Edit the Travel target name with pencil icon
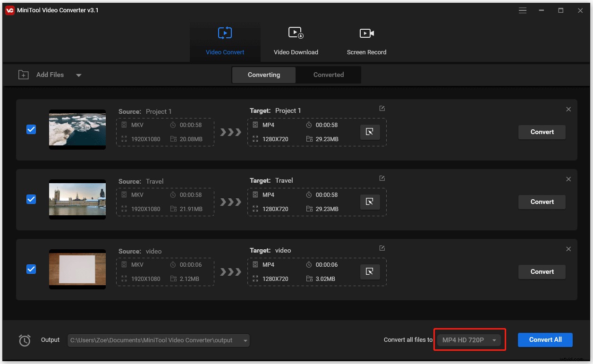 tap(382, 178)
